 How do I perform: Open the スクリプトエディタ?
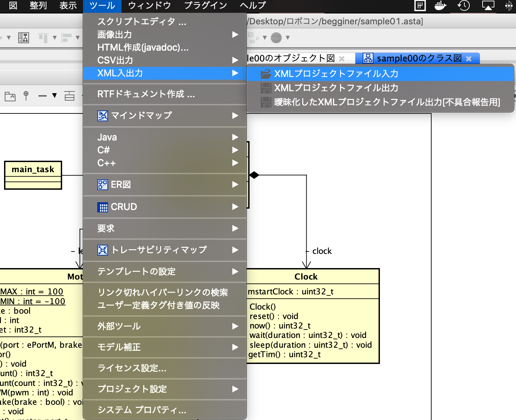(x=141, y=22)
